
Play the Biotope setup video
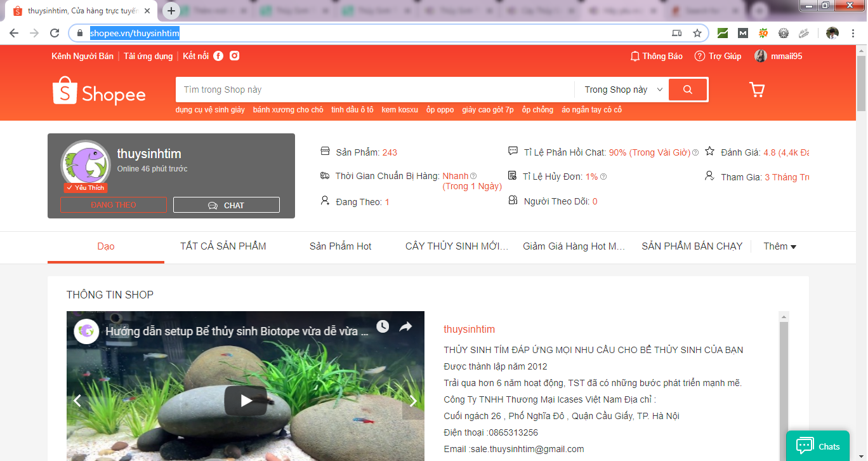(246, 401)
